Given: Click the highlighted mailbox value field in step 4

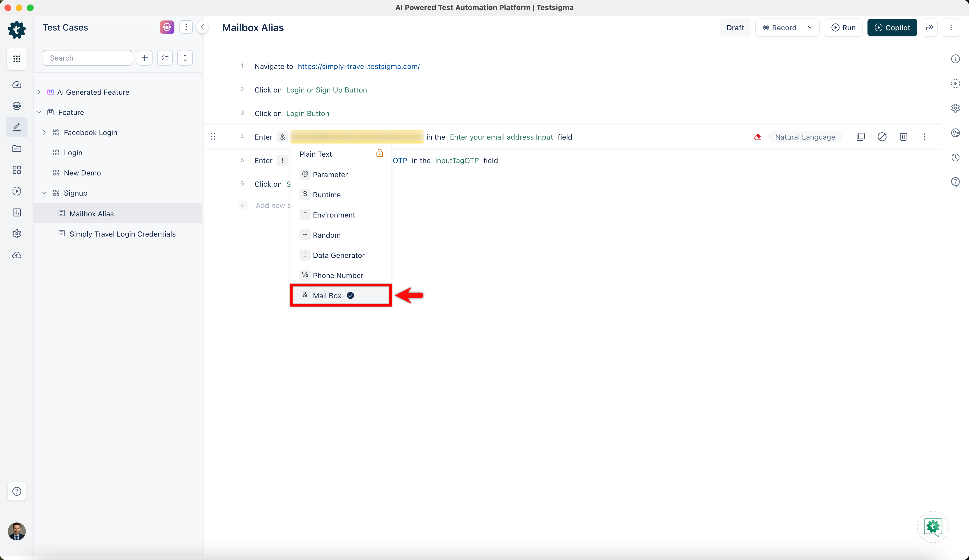Looking at the screenshot, I should (357, 137).
